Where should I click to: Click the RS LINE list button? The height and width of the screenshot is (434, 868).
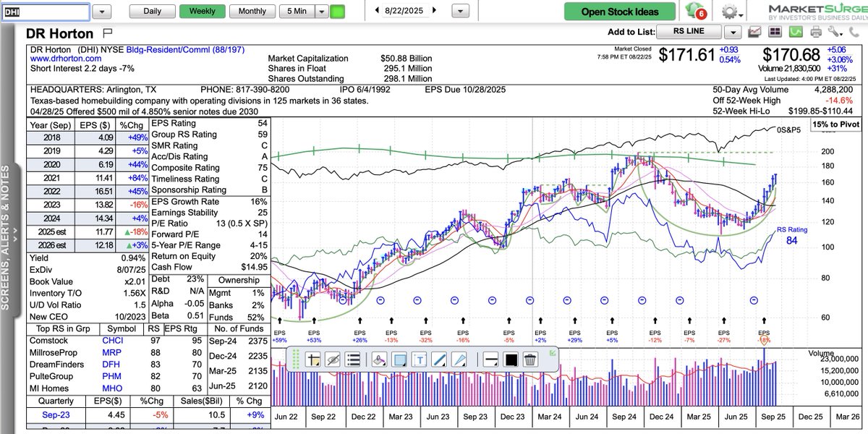(x=689, y=31)
